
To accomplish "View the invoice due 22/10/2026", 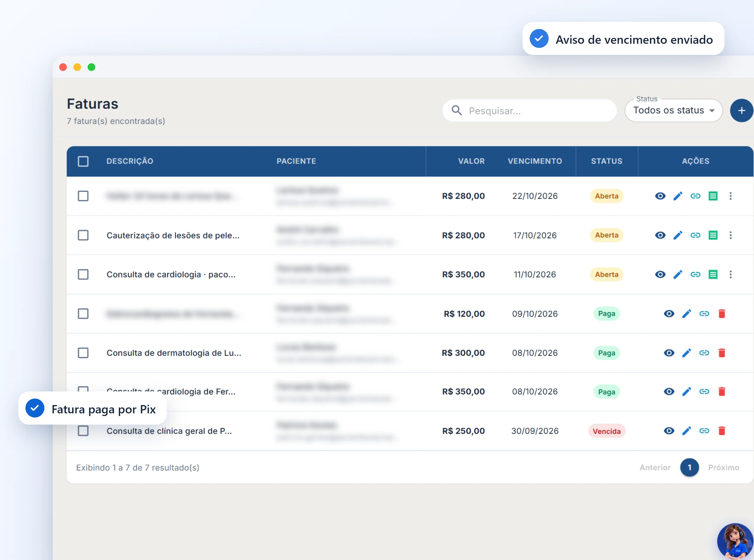I will click(x=660, y=196).
